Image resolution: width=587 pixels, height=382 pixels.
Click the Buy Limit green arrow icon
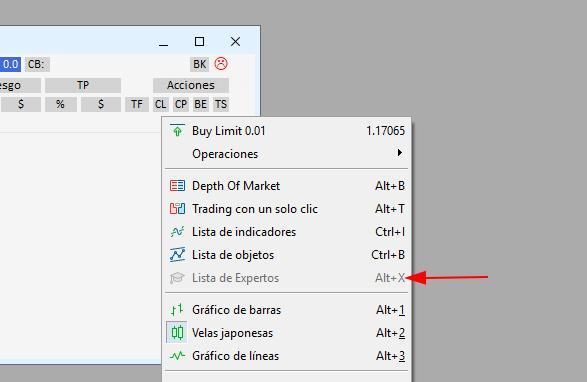click(177, 130)
